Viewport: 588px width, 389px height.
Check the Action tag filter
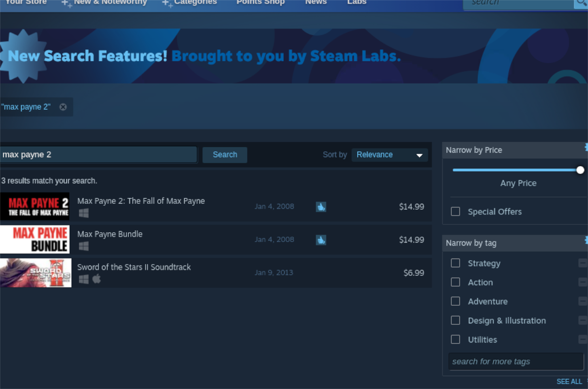[456, 282]
